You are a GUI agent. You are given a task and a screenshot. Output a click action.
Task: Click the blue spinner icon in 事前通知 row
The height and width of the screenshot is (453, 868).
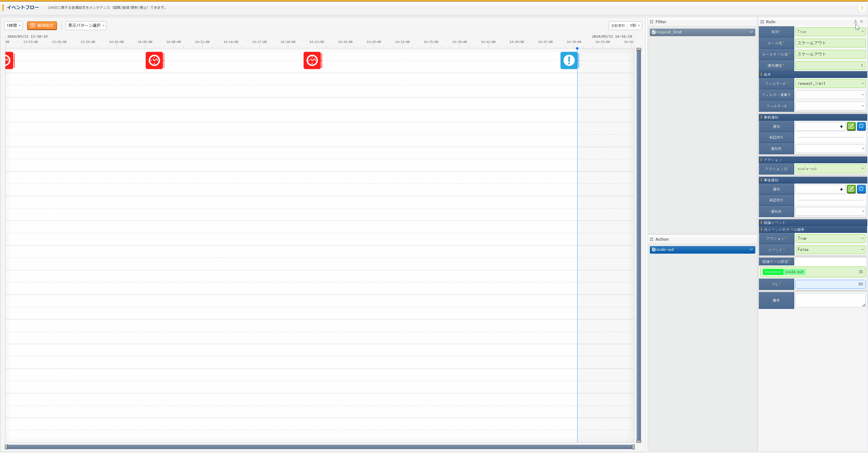click(861, 126)
